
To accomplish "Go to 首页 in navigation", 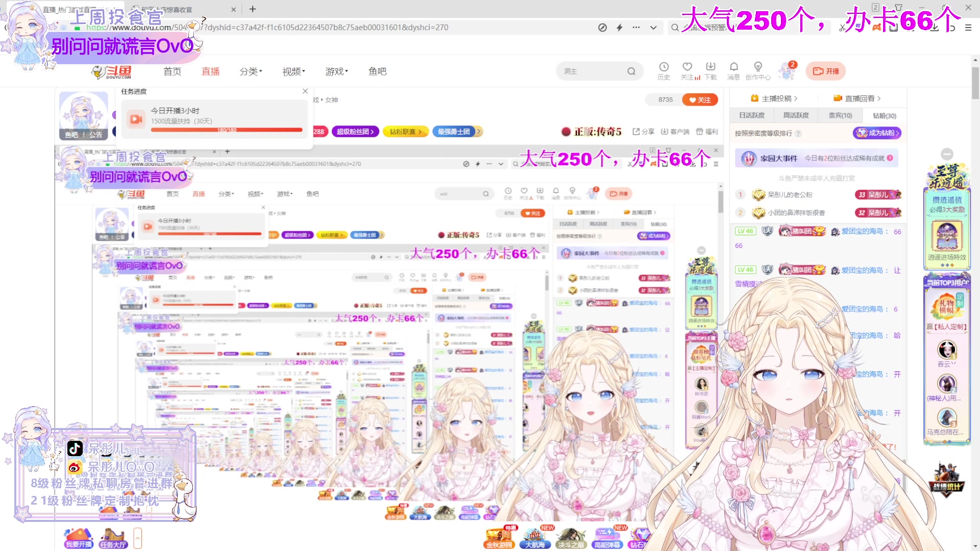I will 172,71.
